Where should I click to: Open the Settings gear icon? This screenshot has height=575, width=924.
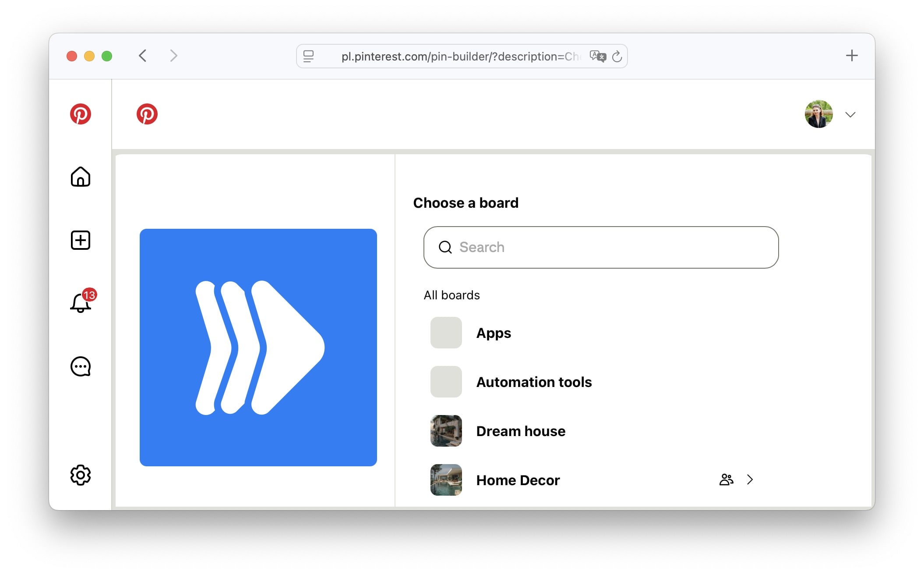click(81, 475)
